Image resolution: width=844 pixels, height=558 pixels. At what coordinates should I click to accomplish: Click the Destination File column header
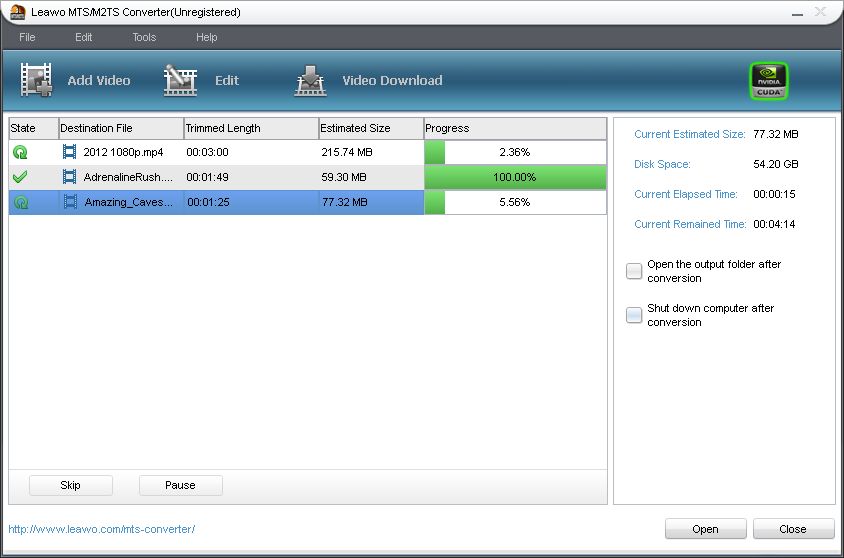tap(121, 128)
